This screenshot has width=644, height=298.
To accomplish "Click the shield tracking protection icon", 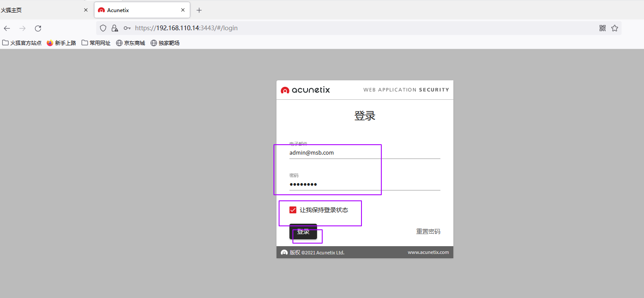I will [103, 28].
